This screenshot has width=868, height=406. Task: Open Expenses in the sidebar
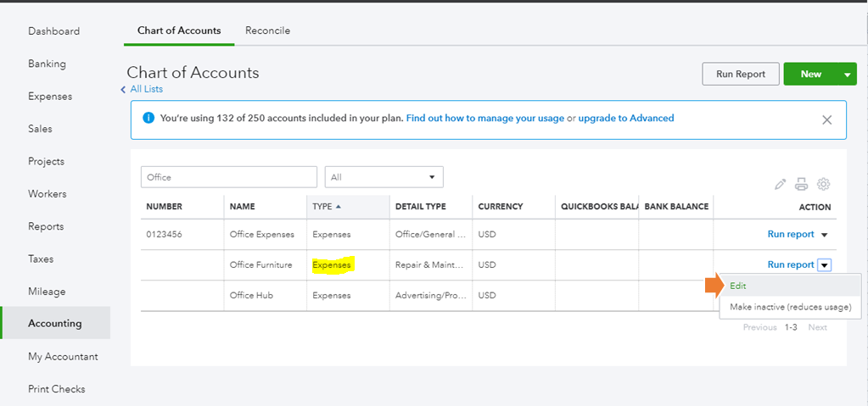50,97
